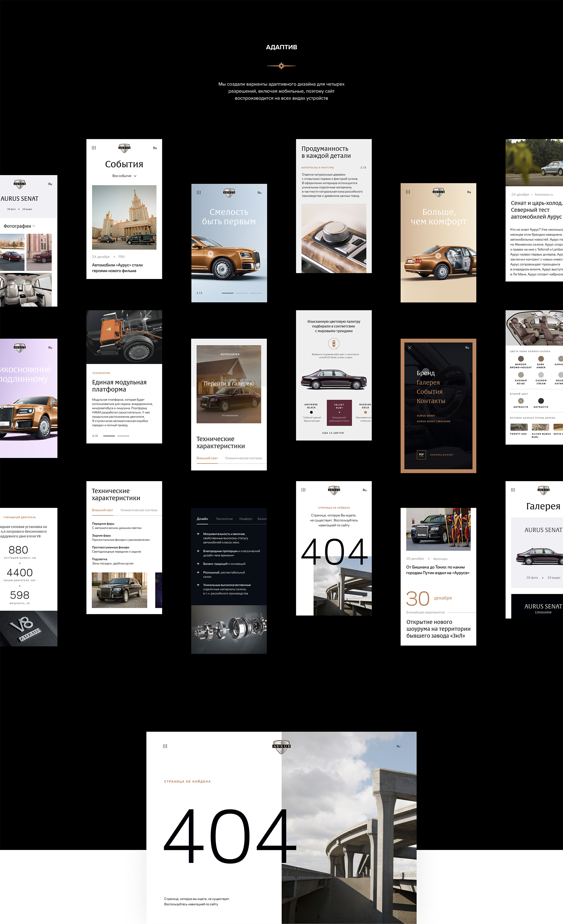Image resolution: width=563 pixels, height=924 pixels.
Task: Click Перейти в галерею link
Action: 229,384
